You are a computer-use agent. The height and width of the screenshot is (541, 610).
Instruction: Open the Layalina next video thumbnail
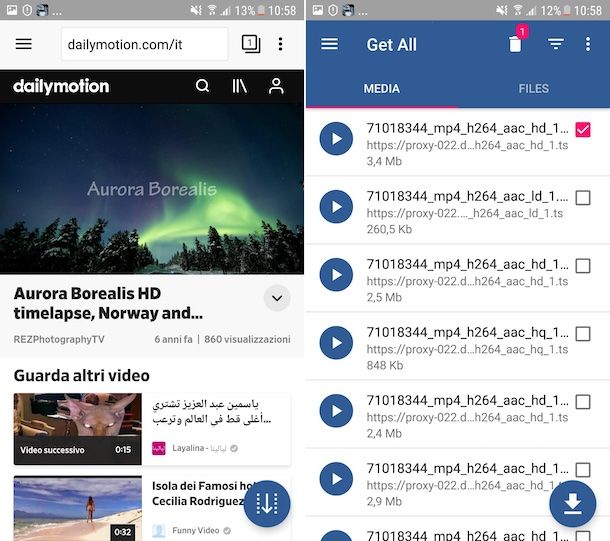[x=78, y=429]
